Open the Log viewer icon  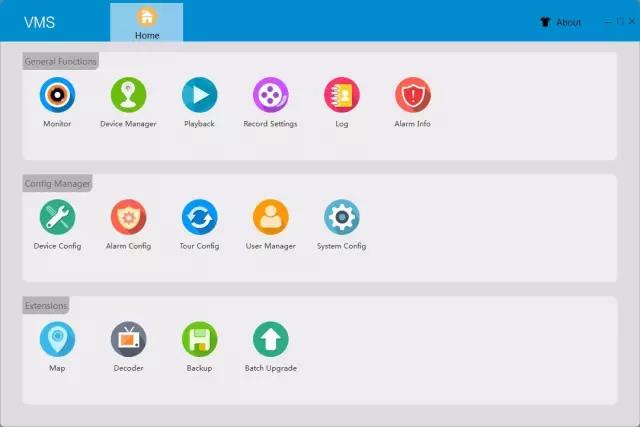[342, 95]
